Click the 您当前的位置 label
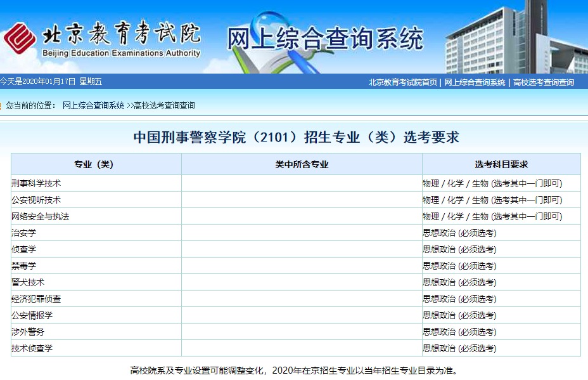Screen dimensions: 588x380 pos(31,105)
